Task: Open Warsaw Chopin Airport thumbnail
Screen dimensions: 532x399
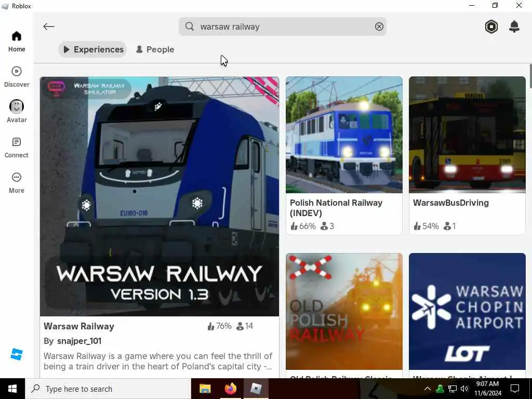Action: 467,312
